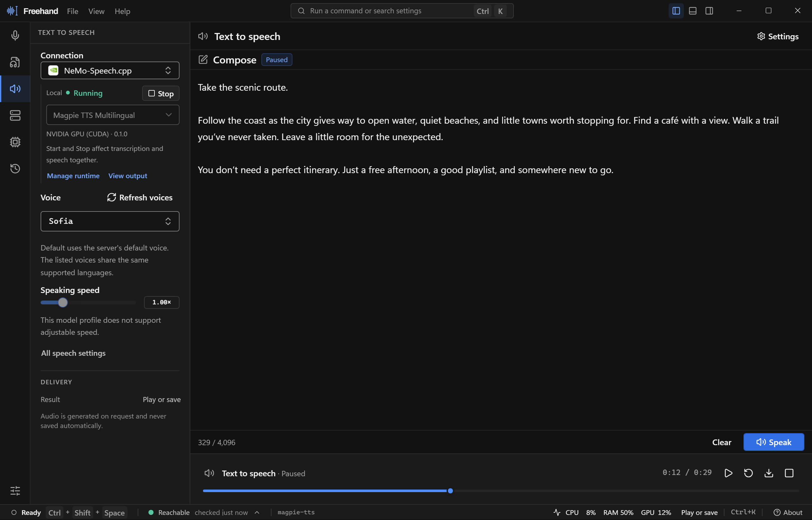
Task: Click the Compose edit pencil icon
Action: [x=203, y=60]
